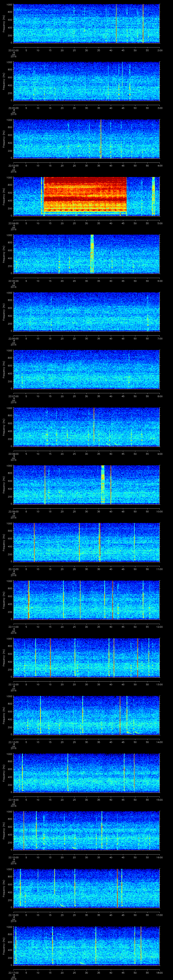Click the 2:00 end time label

coord(160,50)
